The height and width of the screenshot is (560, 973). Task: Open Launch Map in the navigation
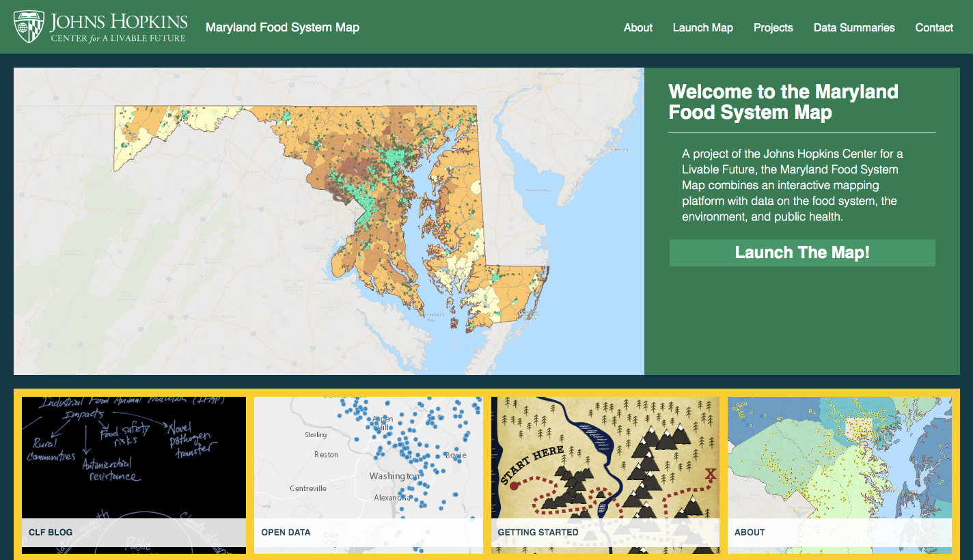click(702, 28)
